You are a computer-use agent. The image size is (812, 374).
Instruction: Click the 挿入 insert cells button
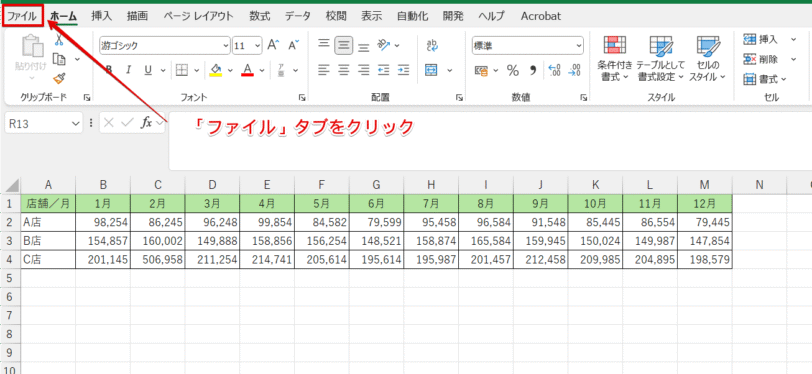(x=761, y=39)
